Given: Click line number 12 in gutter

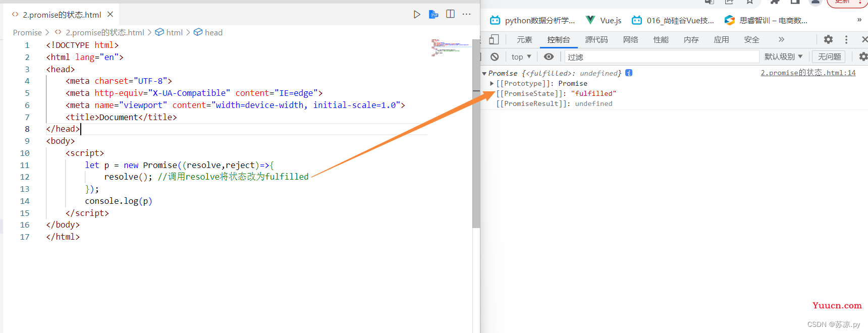Looking at the screenshot, I should pyautogui.click(x=25, y=177).
